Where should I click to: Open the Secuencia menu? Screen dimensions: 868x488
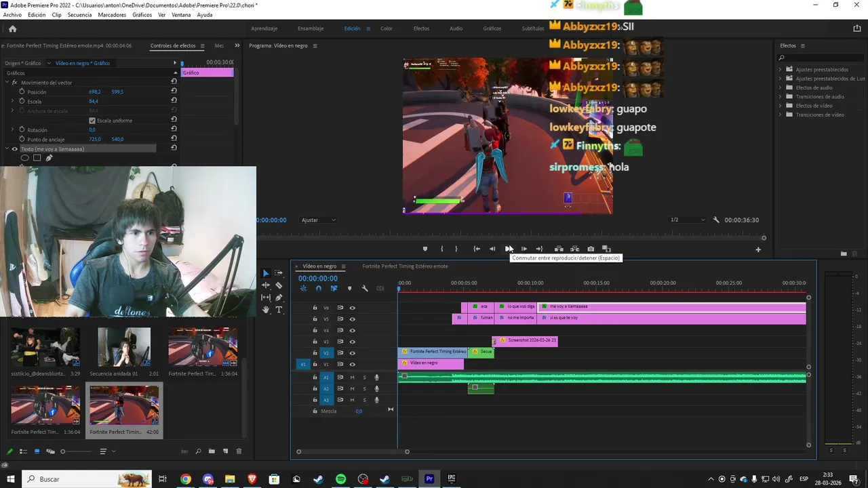[79, 15]
